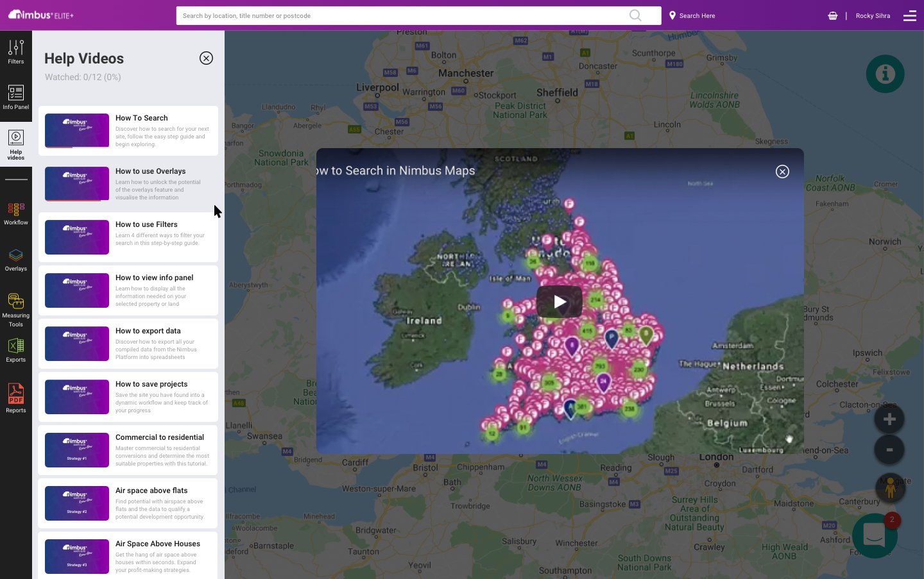Open the How to use Filters thumbnail

pyautogui.click(x=77, y=237)
